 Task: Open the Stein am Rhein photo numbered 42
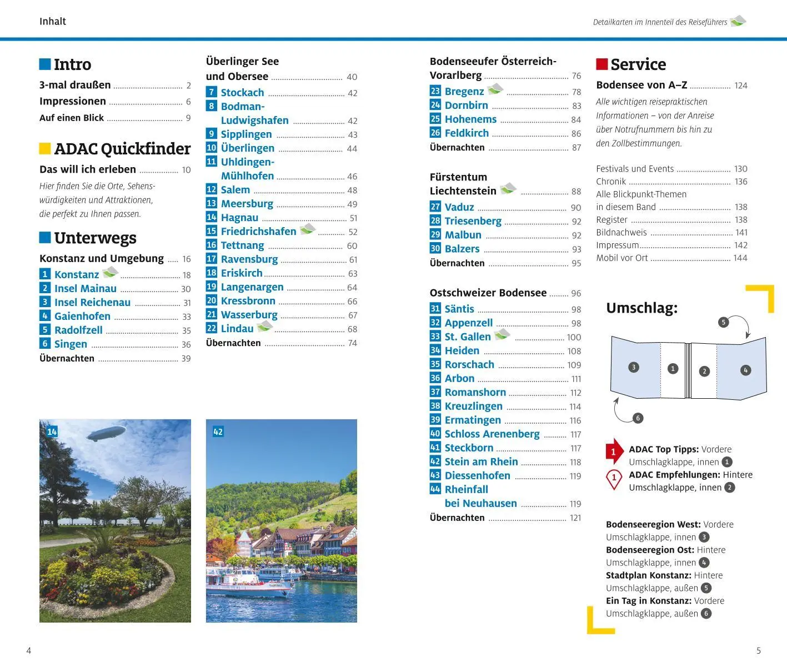pos(282,521)
